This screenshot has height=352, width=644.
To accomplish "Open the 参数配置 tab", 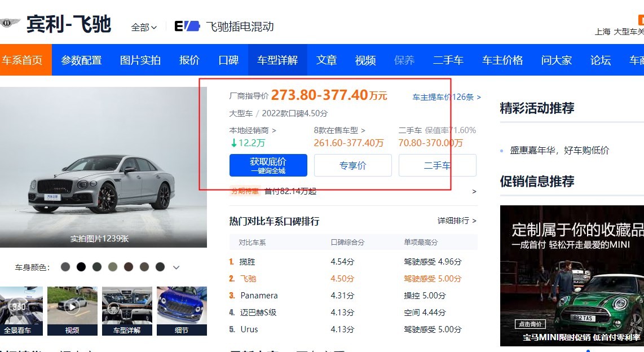I will [81, 60].
